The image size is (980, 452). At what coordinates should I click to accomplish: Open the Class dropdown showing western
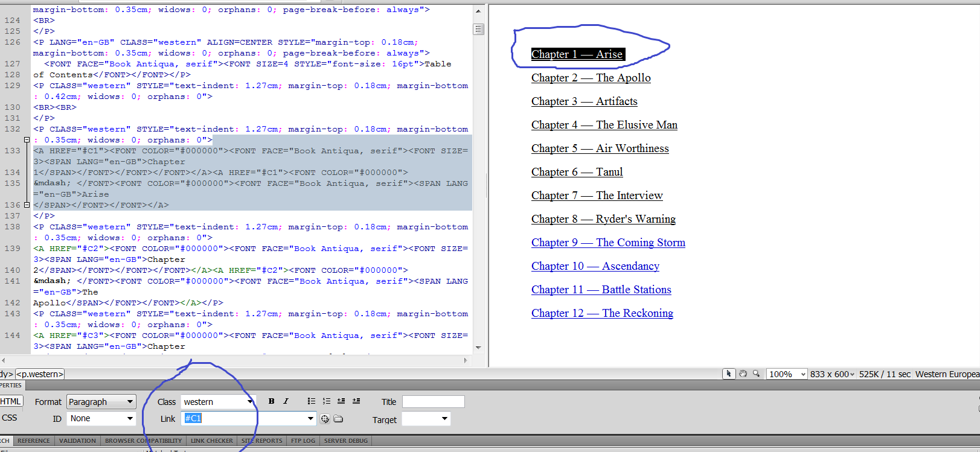click(x=218, y=402)
